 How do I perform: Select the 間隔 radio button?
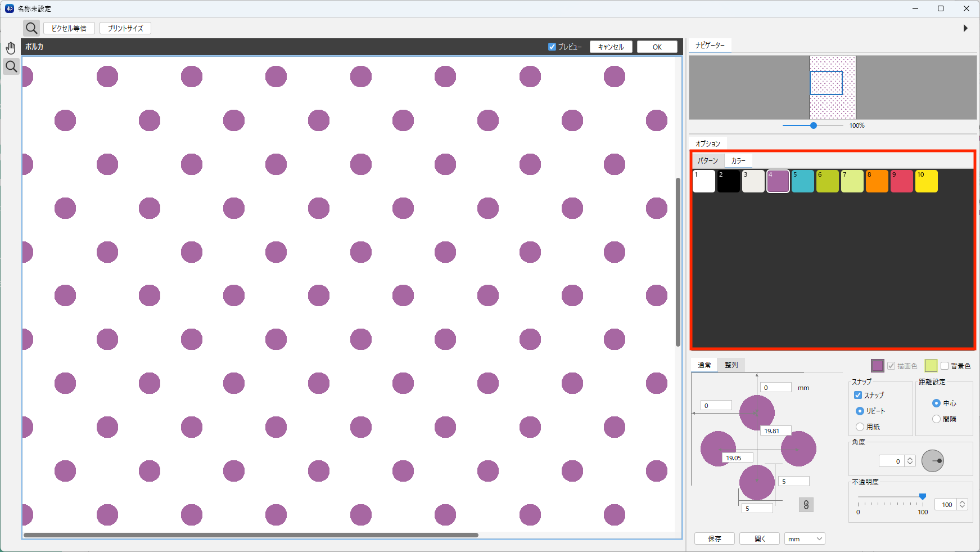pos(936,419)
